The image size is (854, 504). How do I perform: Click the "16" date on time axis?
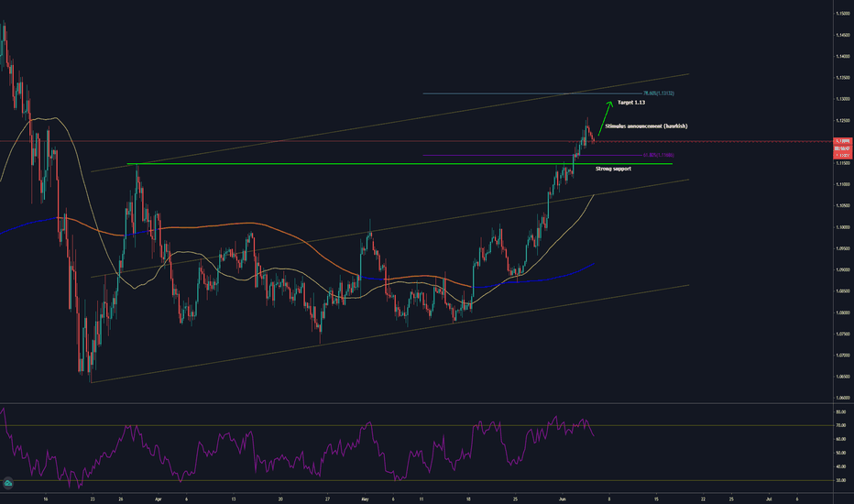pyautogui.click(x=45, y=499)
